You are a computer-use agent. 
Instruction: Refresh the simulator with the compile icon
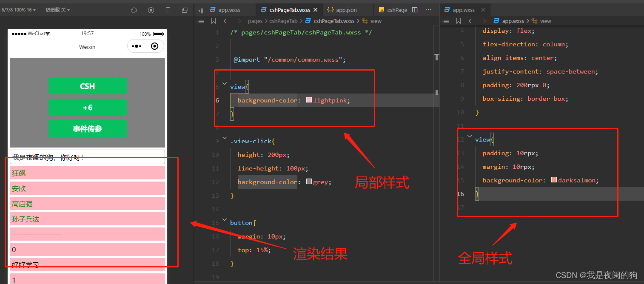[134, 10]
